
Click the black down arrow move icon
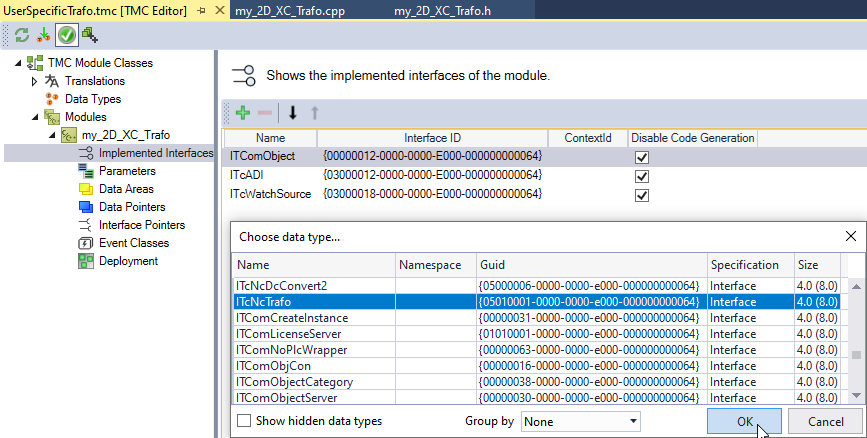[x=293, y=113]
